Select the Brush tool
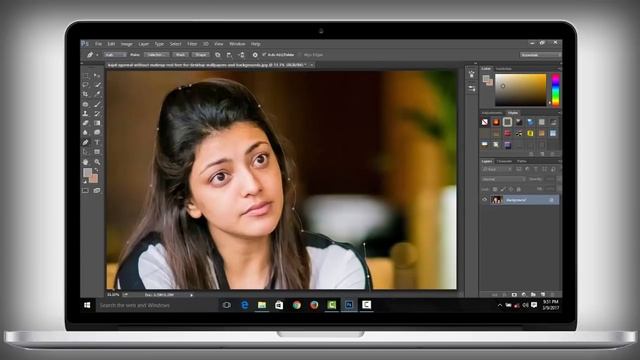 coord(97,104)
